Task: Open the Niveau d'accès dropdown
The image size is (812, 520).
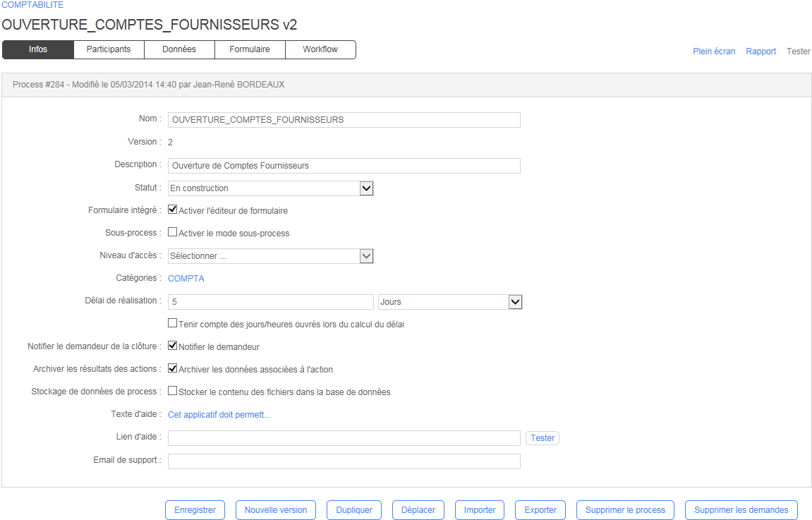Action: 366,256
